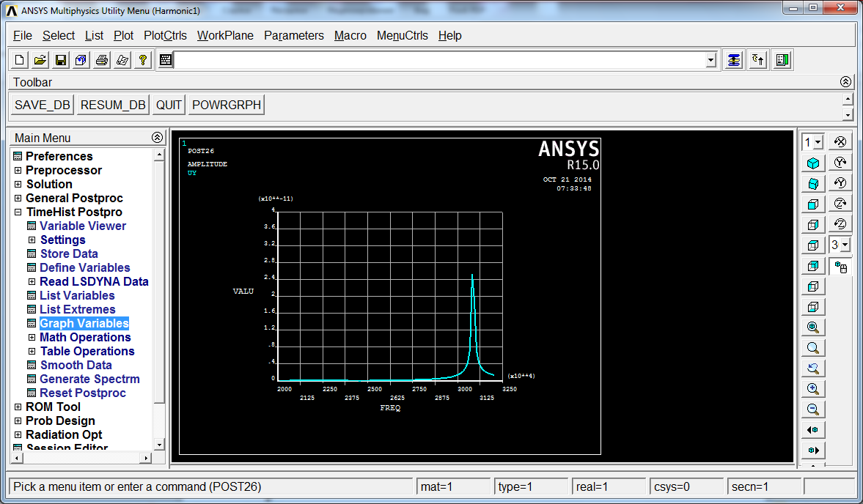
Task: Click the Print icon in toolbar
Action: click(102, 60)
